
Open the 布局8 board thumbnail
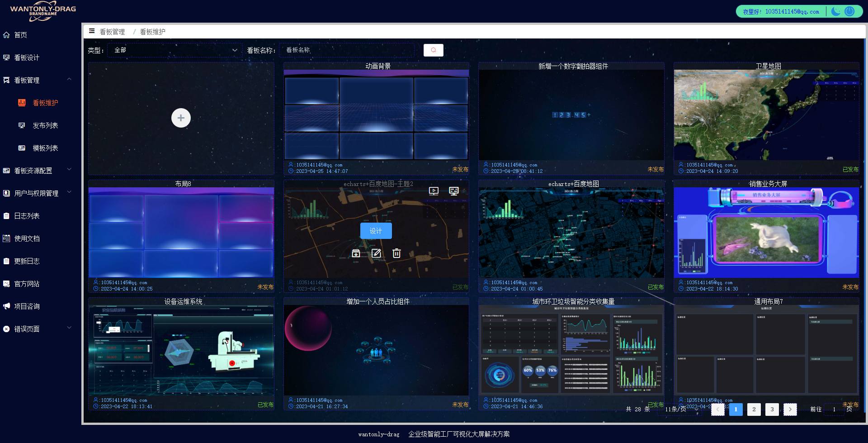click(181, 233)
